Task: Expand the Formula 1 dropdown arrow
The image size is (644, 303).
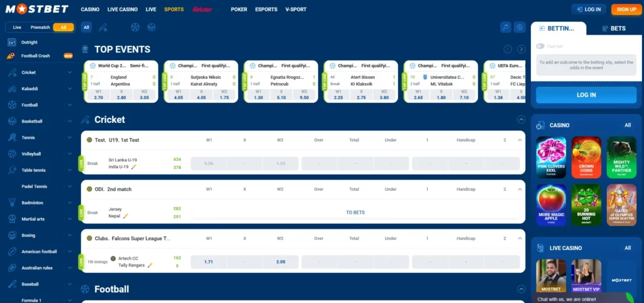Action: [69, 300]
